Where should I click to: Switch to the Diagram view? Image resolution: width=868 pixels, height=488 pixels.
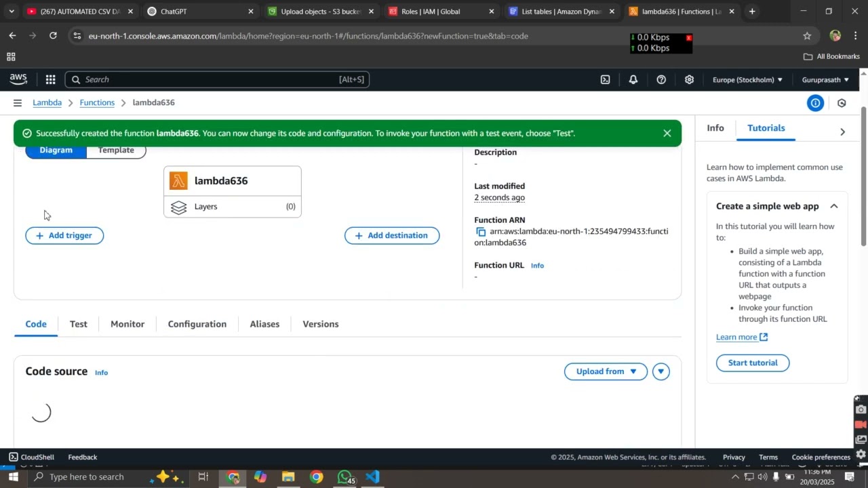point(56,150)
